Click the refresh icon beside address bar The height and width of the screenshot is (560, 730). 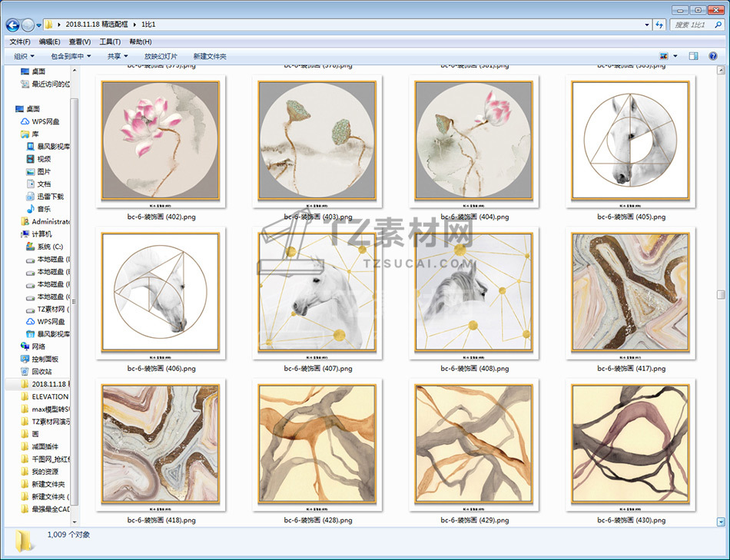[659, 25]
